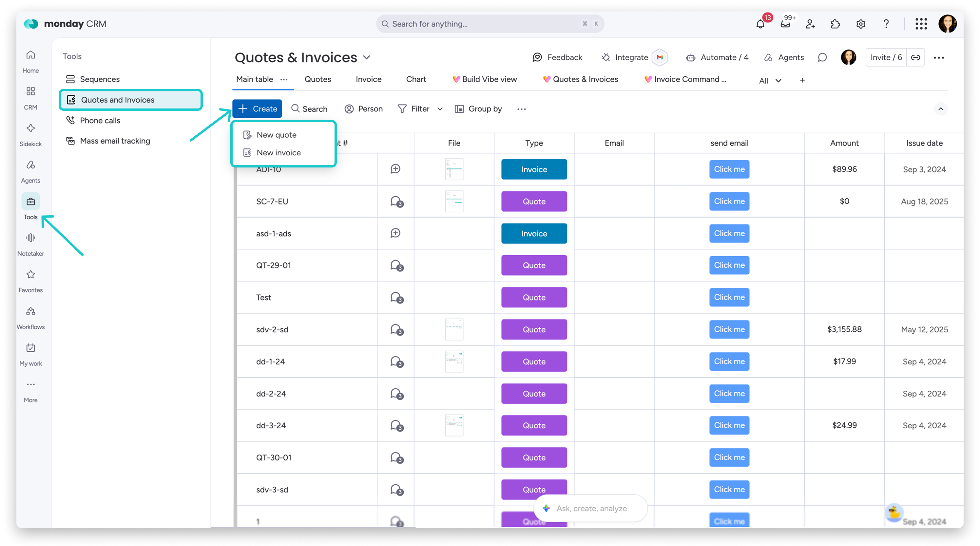Open the conversation for SC-7-EU
Image resolution: width=980 pixels, height=546 pixels.
pos(396,201)
